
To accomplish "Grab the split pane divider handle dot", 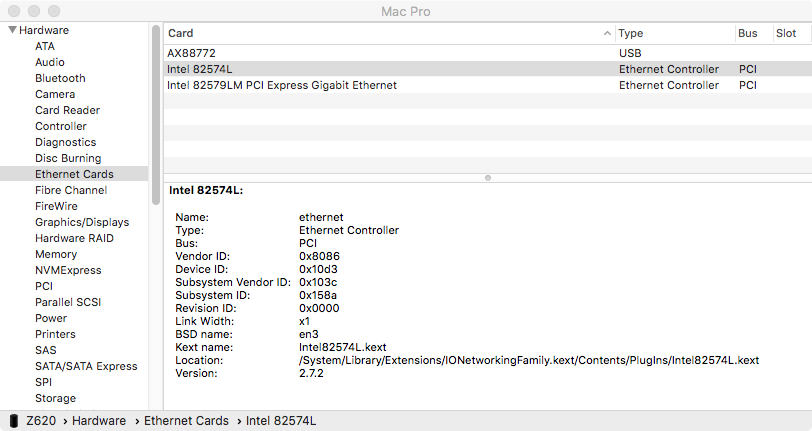I will [x=488, y=178].
